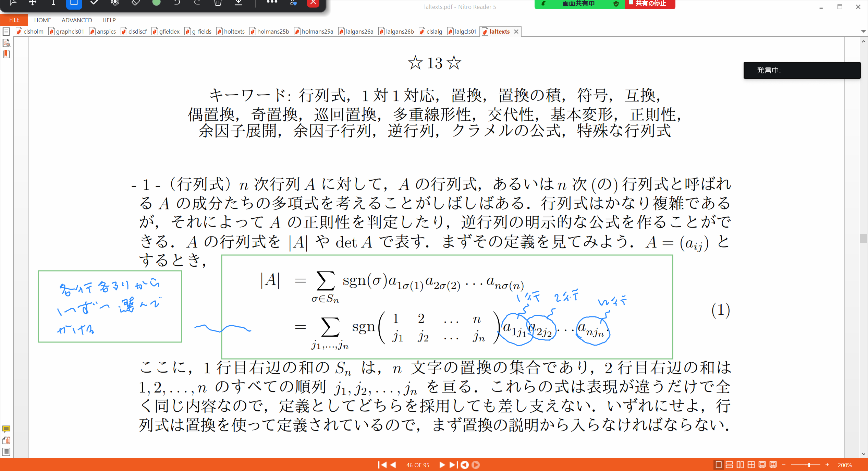Open the green annotation color picker

pos(156,3)
